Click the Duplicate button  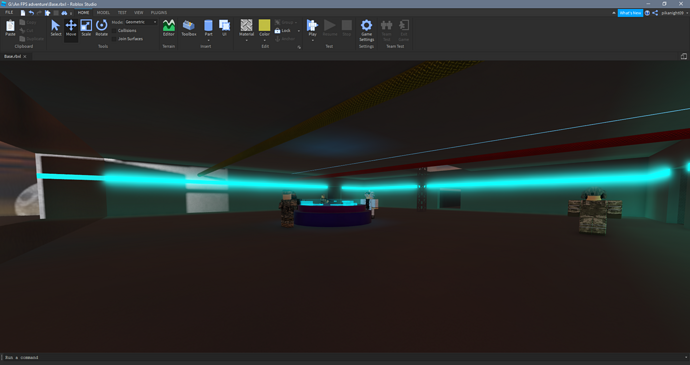pos(32,39)
